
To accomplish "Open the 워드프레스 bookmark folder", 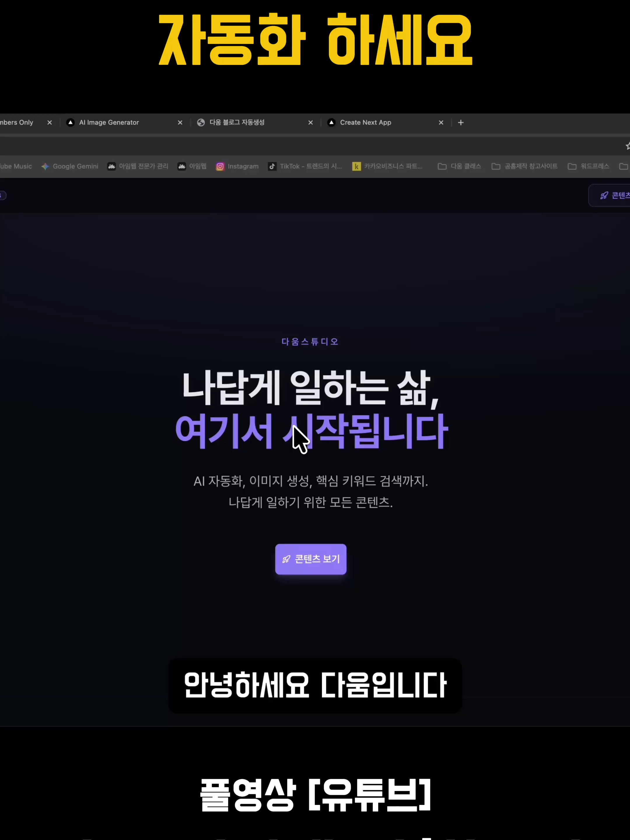I will [589, 166].
